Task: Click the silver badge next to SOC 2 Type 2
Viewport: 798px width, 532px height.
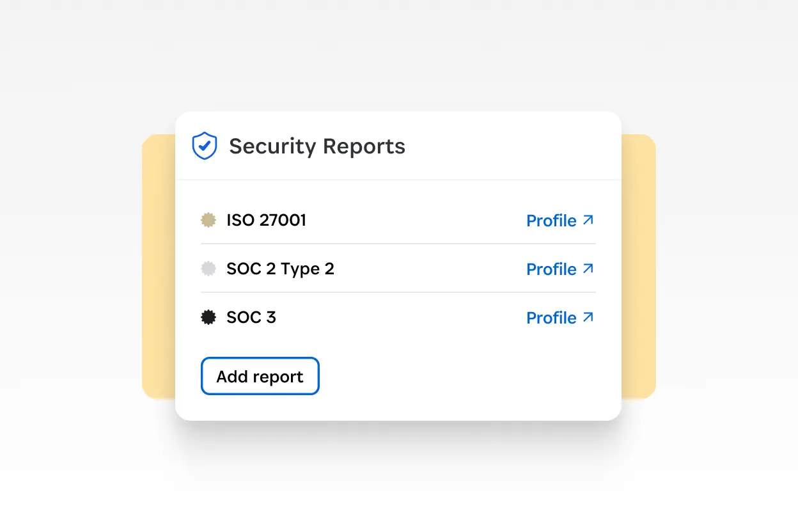Action: pos(208,269)
